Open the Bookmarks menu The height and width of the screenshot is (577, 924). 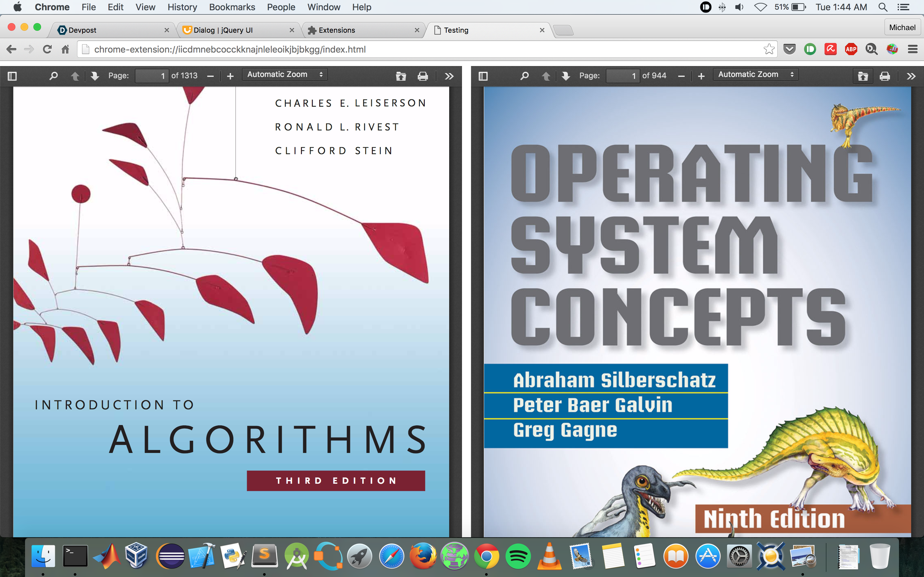point(232,7)
